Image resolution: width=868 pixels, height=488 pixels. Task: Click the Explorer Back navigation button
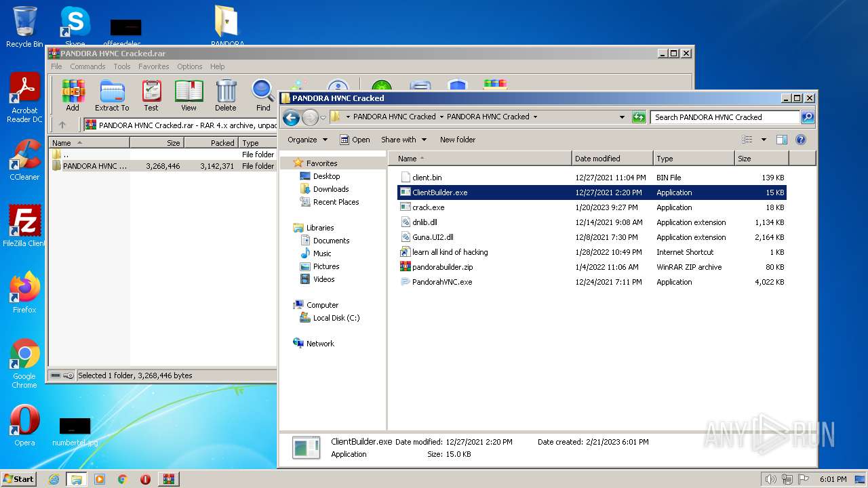[x=291, y=117]
